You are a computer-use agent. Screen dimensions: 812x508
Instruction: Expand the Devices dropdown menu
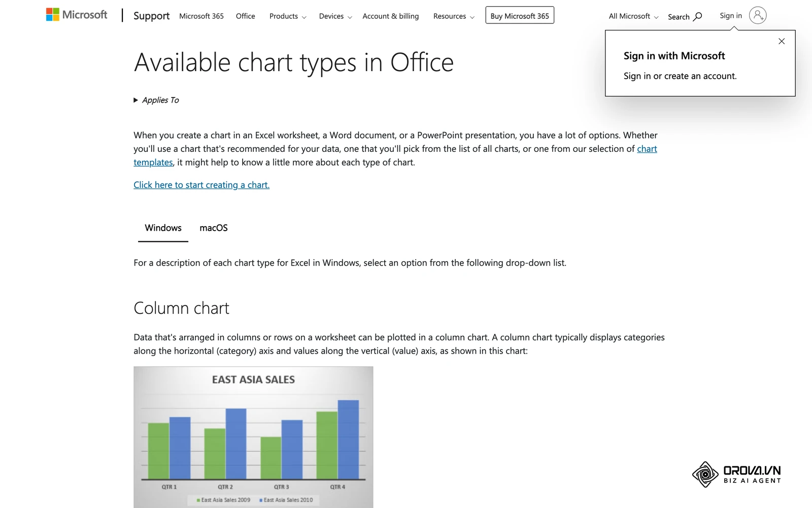335,16
